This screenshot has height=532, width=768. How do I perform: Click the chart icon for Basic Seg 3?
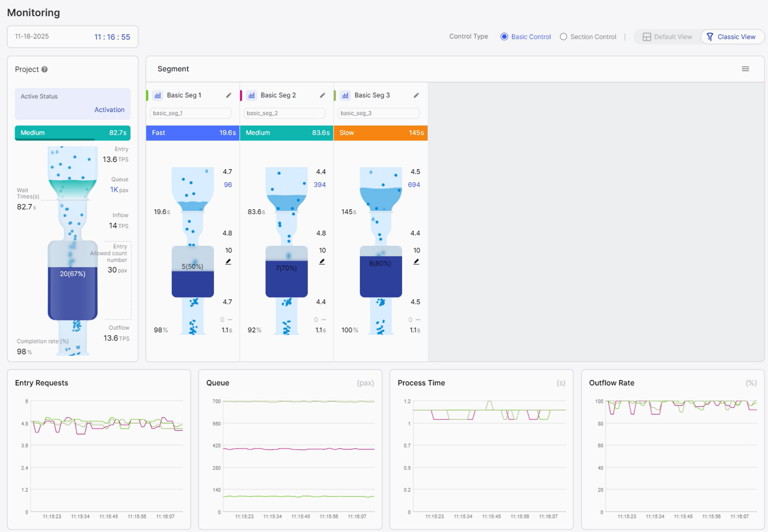click(x=345, y=95)
